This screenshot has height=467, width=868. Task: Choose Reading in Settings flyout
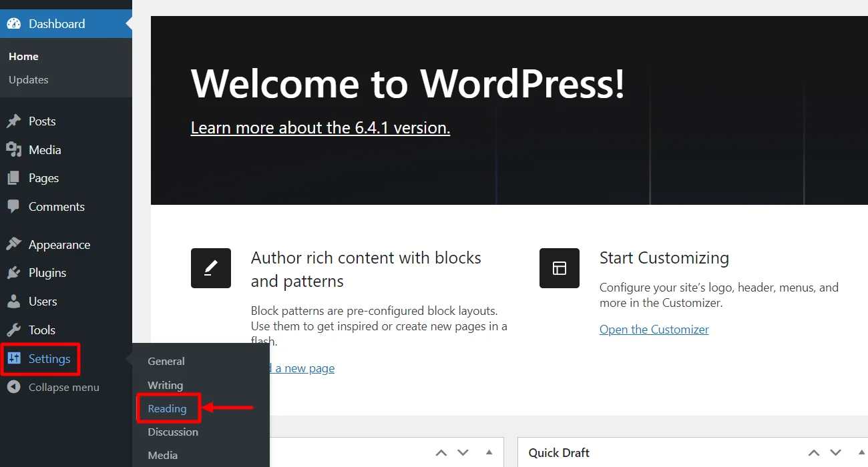pyautogui.click(x=167, y=409)
